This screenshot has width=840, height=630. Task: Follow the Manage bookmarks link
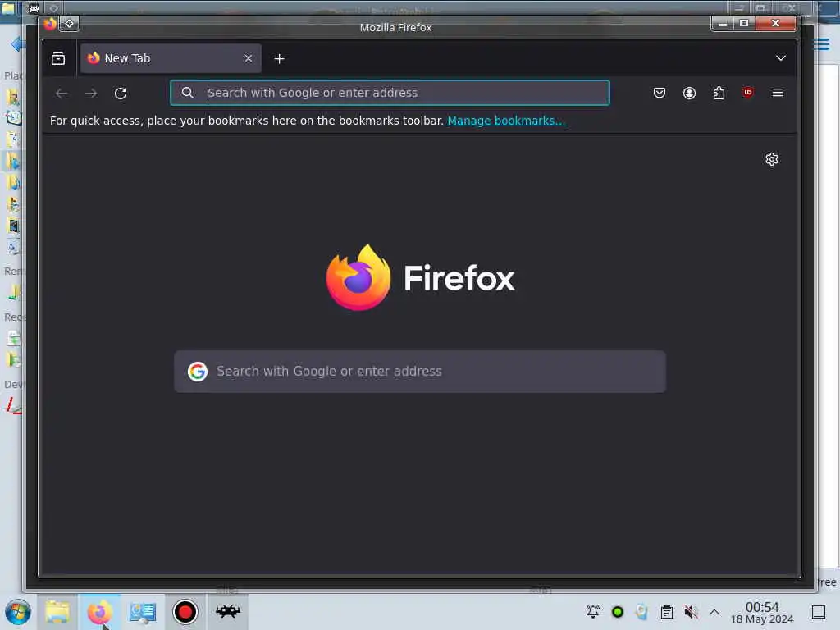(506, 121)
